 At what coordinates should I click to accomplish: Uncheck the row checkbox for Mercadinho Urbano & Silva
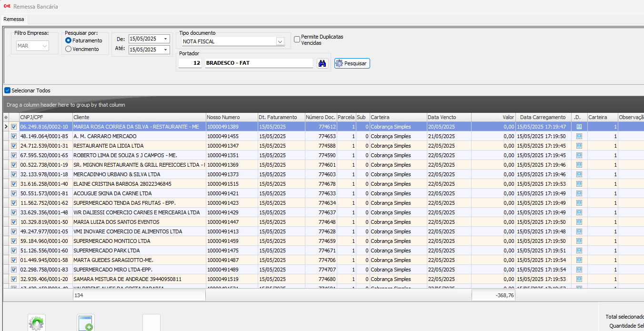coord(14,174)
